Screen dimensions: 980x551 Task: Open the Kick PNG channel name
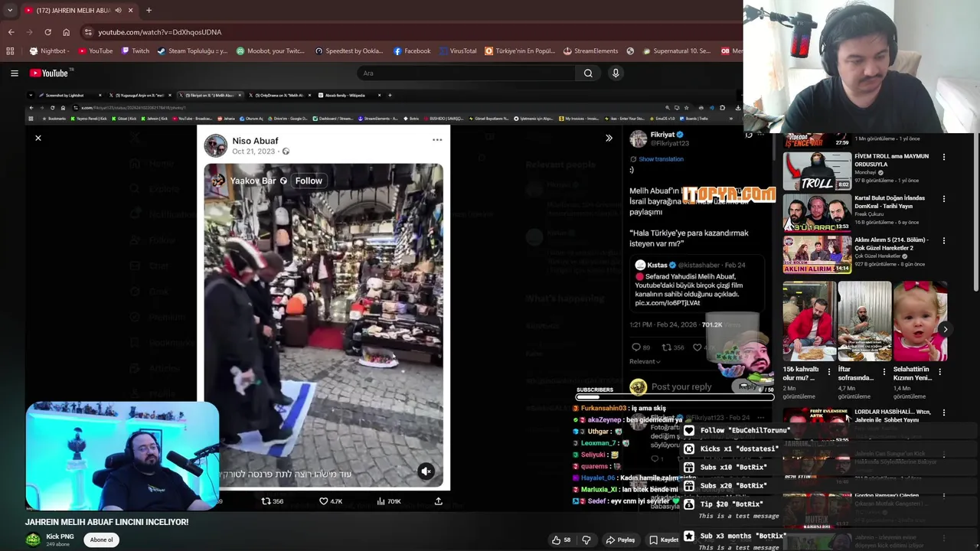coord(60,536)
